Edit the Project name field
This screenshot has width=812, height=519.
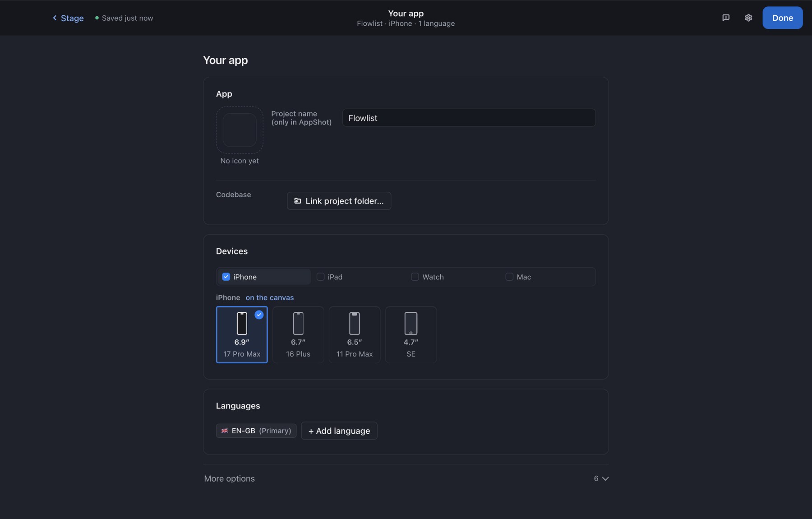coord(469,118)
